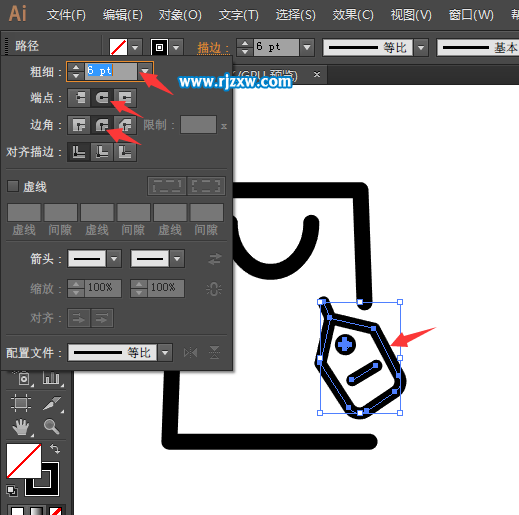Screen dimensions: 519x515
Task: Click the toolbox fill color box
Action: coord(24,461)
